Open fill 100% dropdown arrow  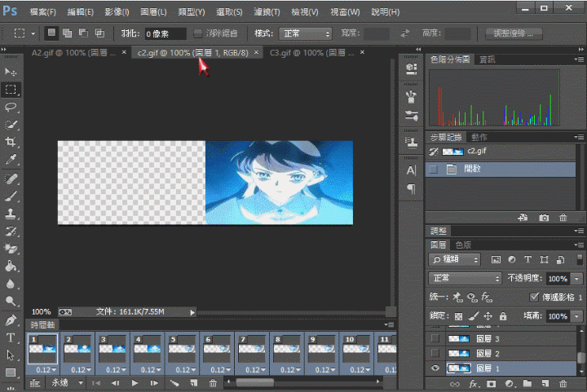(x=577, y=316)
